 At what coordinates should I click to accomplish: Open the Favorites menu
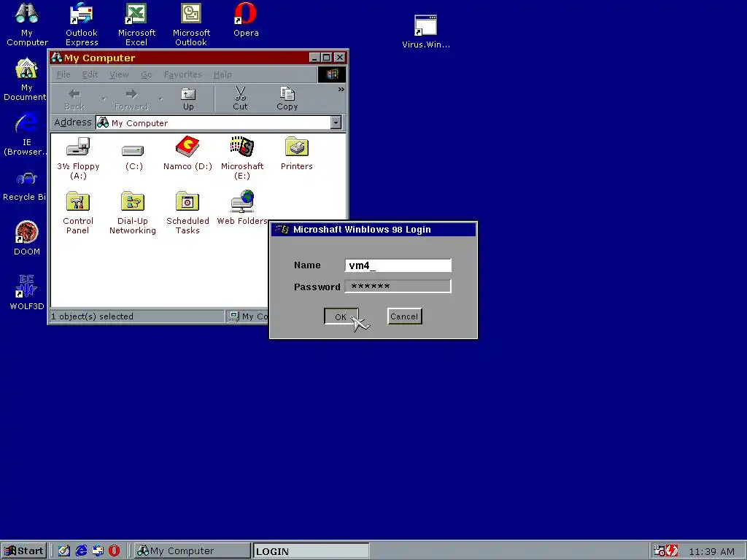(x=183, y=75)
